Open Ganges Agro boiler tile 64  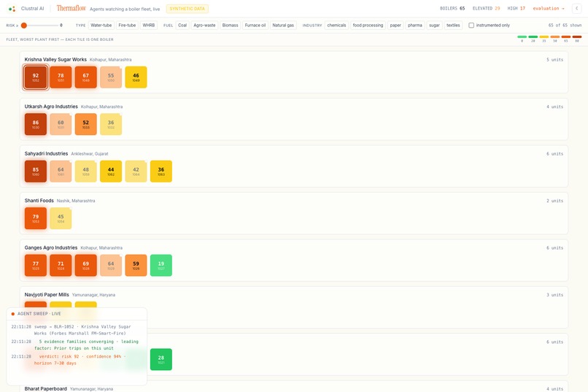111,265
